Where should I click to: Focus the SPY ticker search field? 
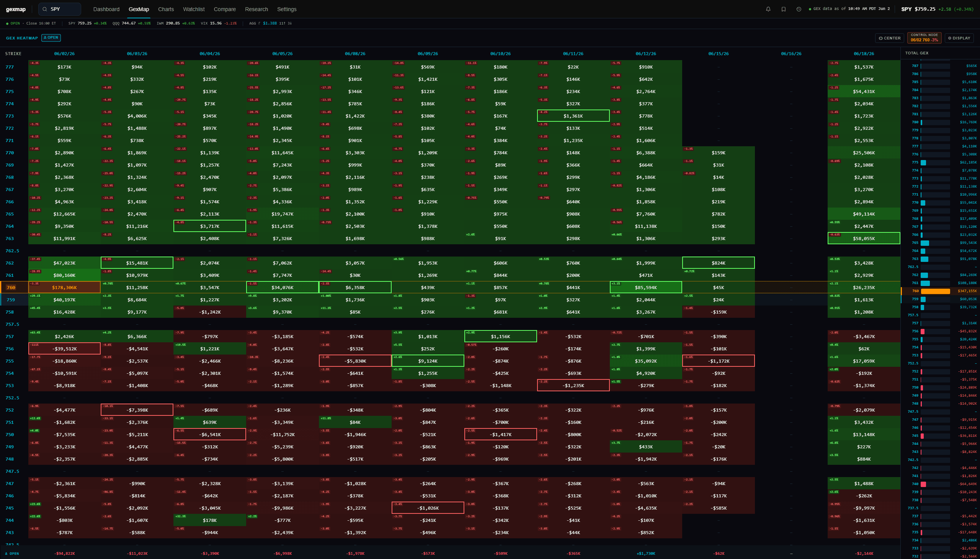click(x=60, y=9)
